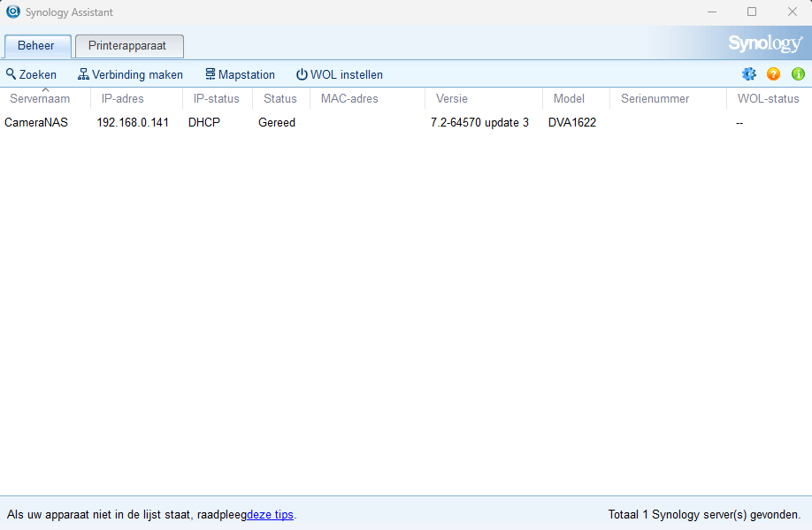
Task: Click the IP address 192.168.0.141
Action: [x=133, y=123]
